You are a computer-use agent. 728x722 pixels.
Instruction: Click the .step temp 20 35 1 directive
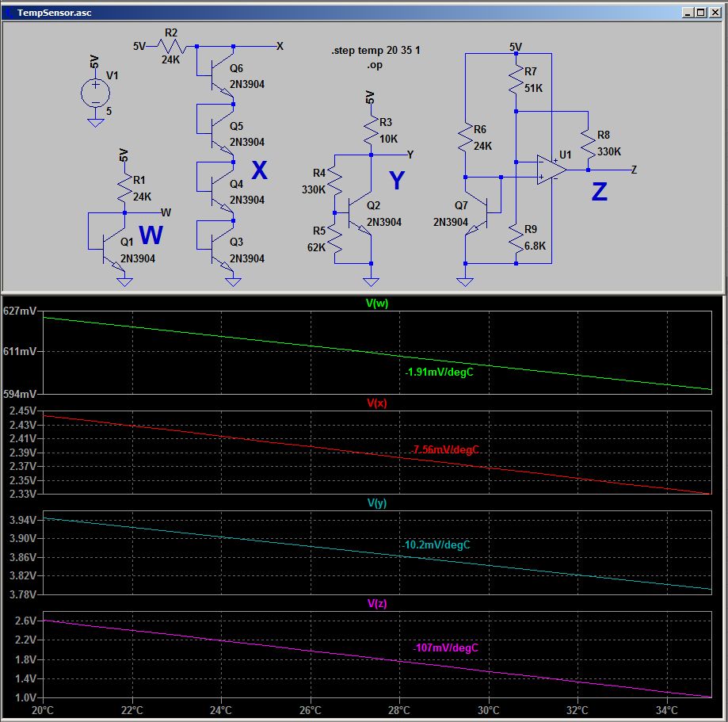(375, 50)
